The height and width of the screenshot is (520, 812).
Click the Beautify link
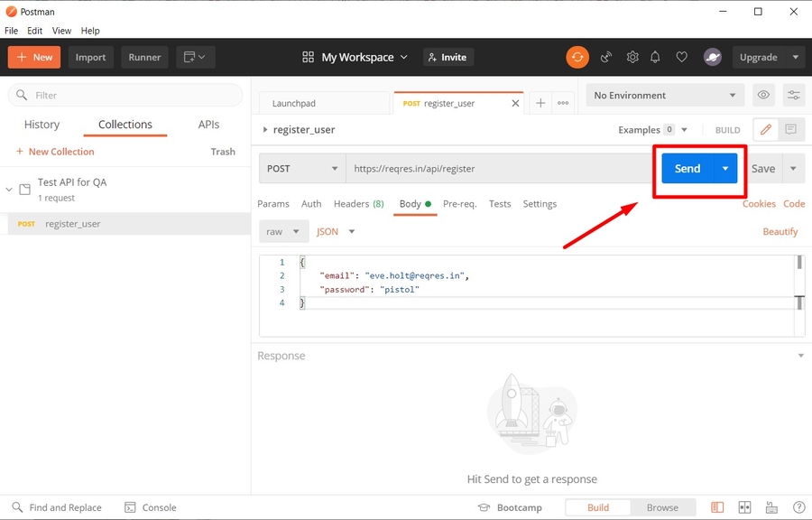(x=780, y=231)
